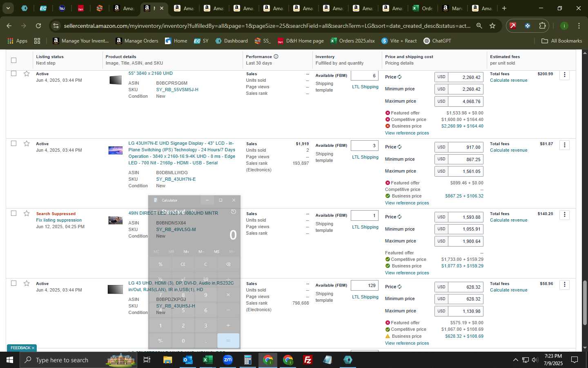
Task: Switch to the Orde Excel browser tab
Action: point(423,8)
